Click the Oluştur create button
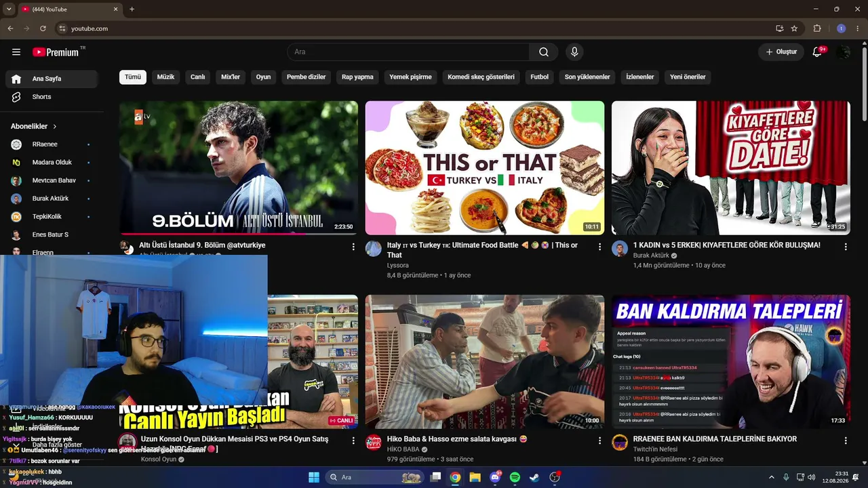868x488 pixels. tap(781, 52)
